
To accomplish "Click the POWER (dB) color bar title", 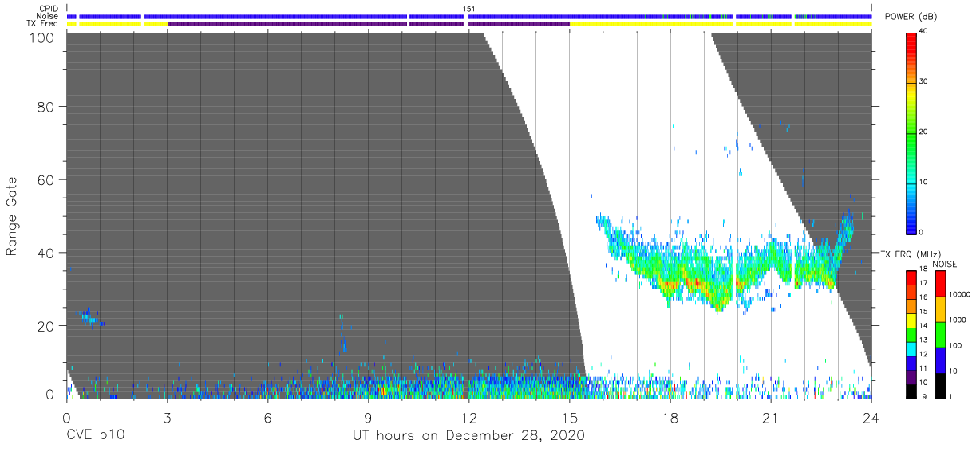I will pos(910,17).
